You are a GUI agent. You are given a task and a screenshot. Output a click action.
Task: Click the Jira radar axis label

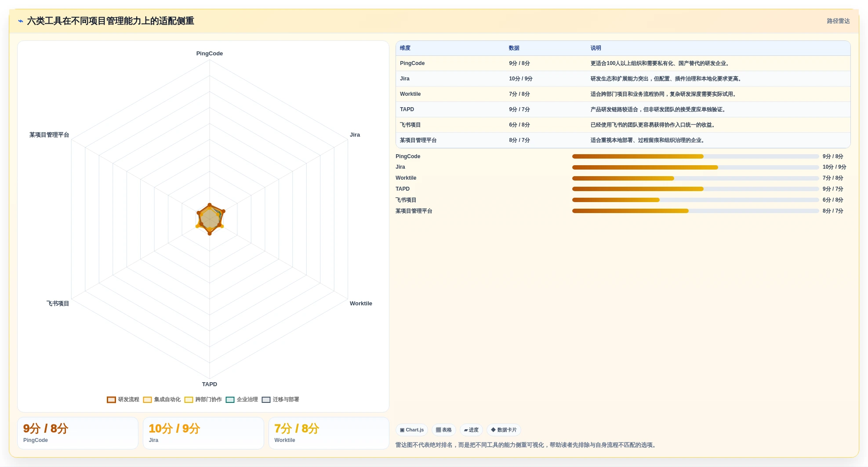click(355, 135)
